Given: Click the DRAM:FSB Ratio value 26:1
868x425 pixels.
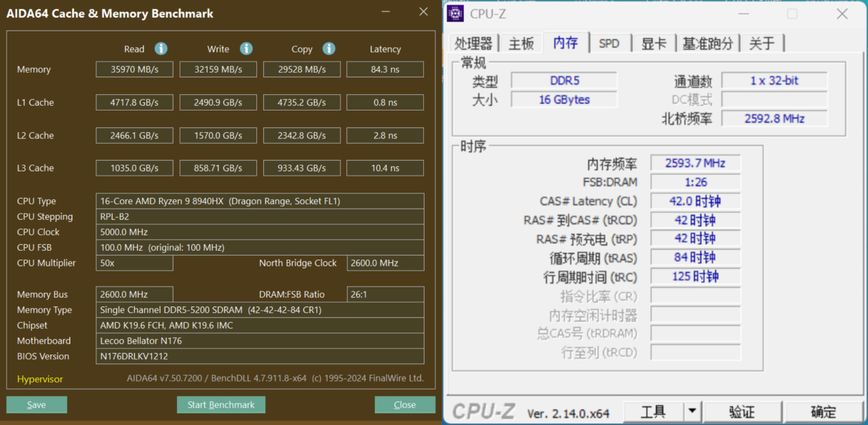Looking at the screenshot, I should pyautogui.click(x=386, y=294).
